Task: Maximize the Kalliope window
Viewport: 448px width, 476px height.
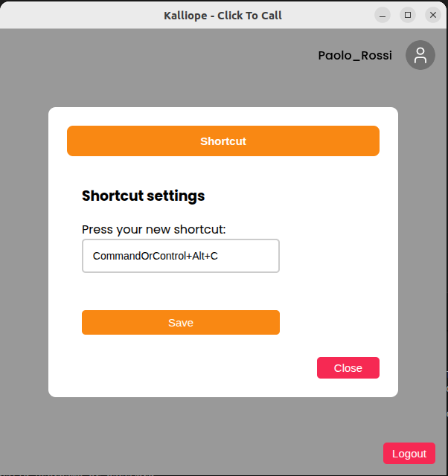Action: [408, 15]
